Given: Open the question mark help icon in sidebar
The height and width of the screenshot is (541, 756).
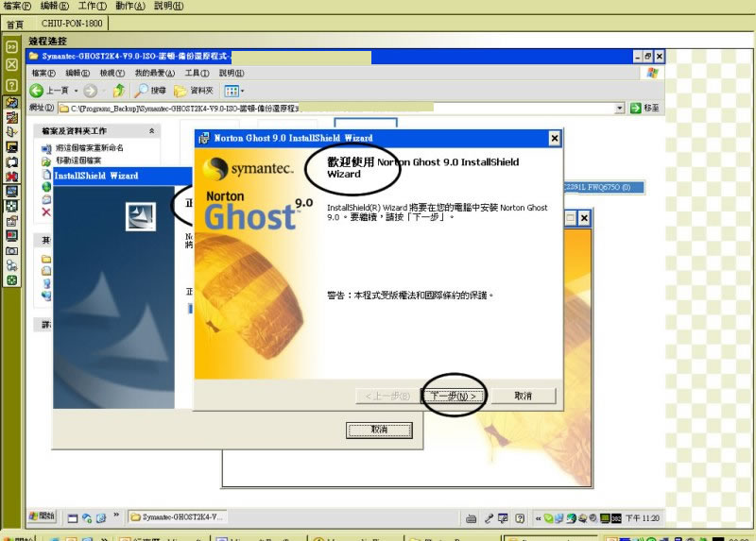Looking at the screenshot, I should [11, 85].
